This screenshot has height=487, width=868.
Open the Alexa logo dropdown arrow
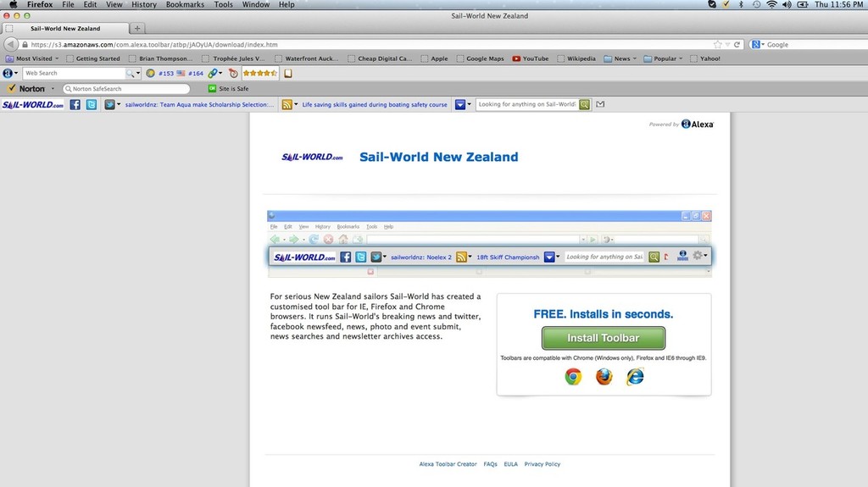pos(16,73)
